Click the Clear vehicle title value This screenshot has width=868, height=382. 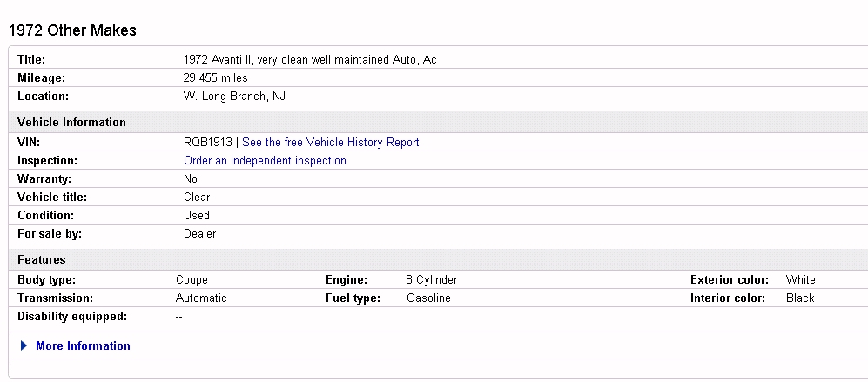pyautogui.click(x=197, y=197)
